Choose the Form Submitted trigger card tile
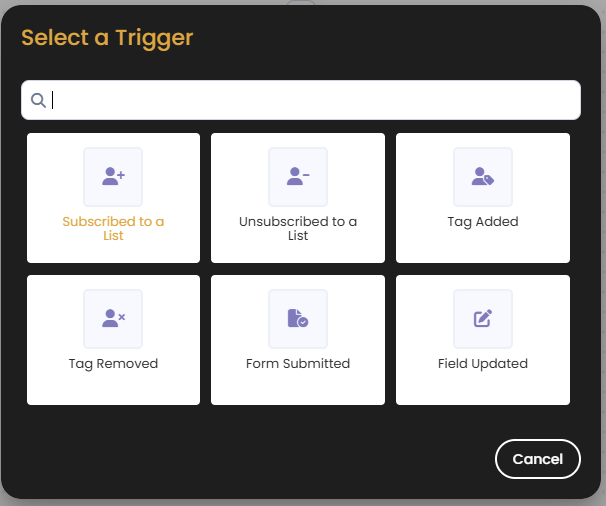The height and width of the screenshot is (506, 606). (298, 388)
